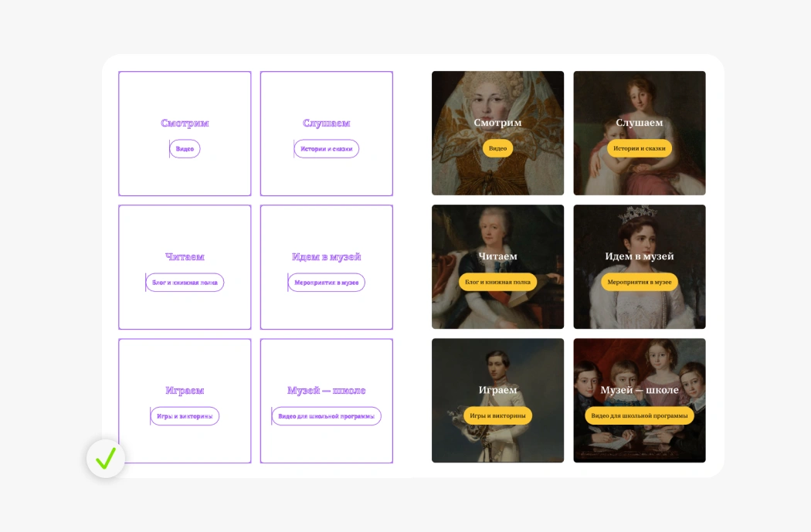Select purple outlined «Видео для школьной программы» pill

tap(327, 416)
